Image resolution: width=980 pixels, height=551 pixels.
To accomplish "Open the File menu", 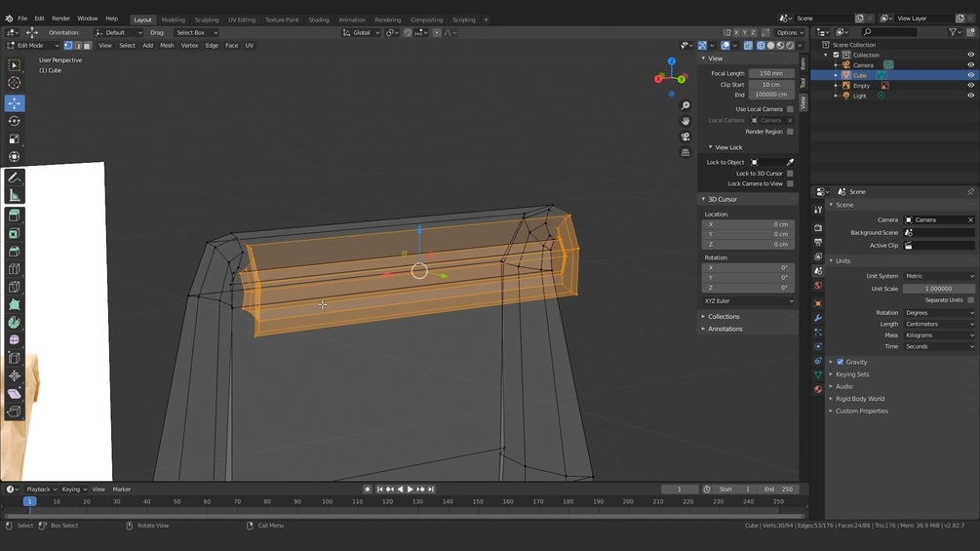I will tap(22, 19).
